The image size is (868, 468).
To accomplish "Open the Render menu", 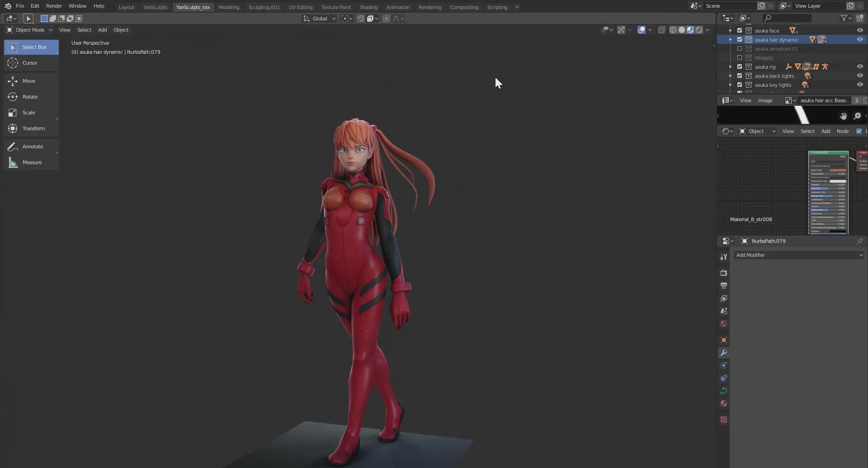I will click(54, 6).
